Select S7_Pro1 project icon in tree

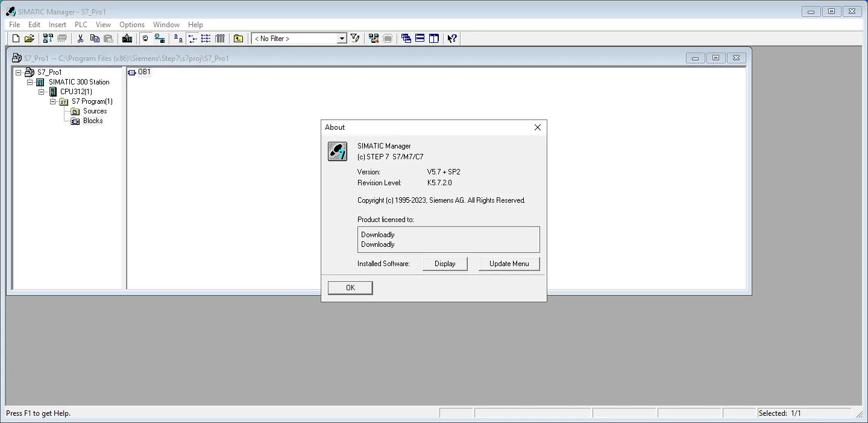30,72
